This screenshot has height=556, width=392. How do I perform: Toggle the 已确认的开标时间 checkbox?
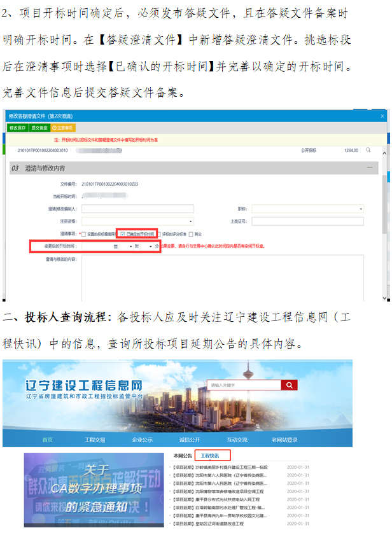click(x=122, y=233)
